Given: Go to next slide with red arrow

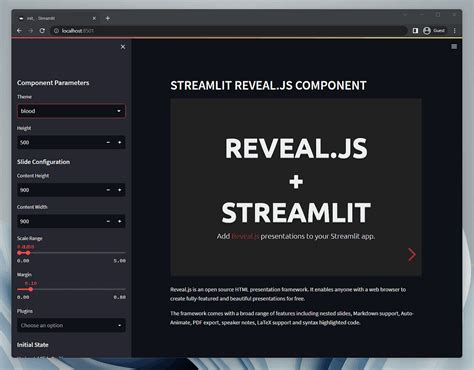Looking at the screenshot, I should 412,254.
